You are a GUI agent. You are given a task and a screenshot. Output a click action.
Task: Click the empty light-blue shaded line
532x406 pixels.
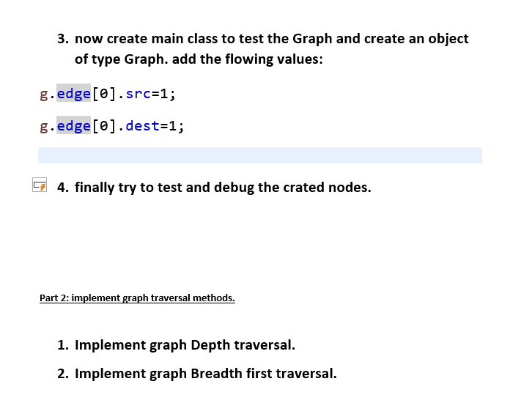pyautogui.click(x=260, y=155)
